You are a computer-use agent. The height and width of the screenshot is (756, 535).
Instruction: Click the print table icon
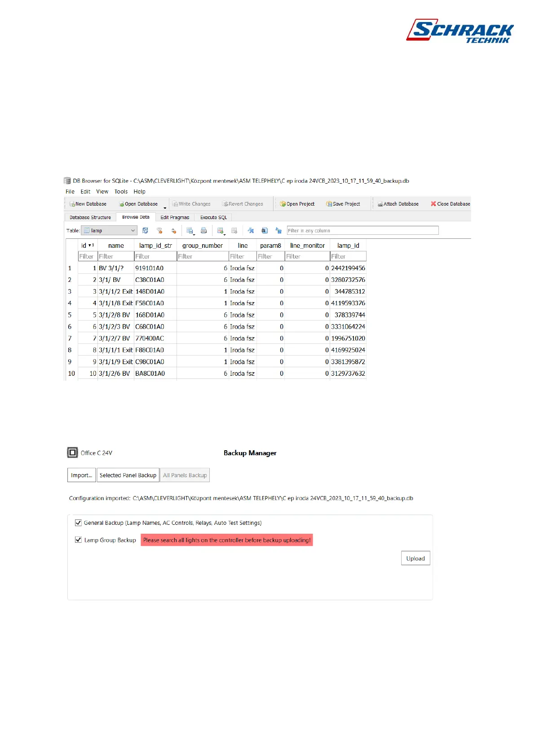[x=204, y=231]
